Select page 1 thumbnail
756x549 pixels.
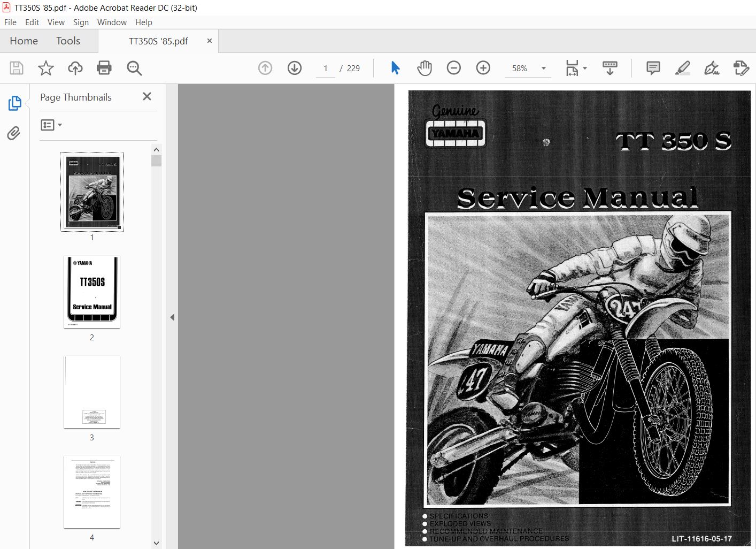click(92, 192)
